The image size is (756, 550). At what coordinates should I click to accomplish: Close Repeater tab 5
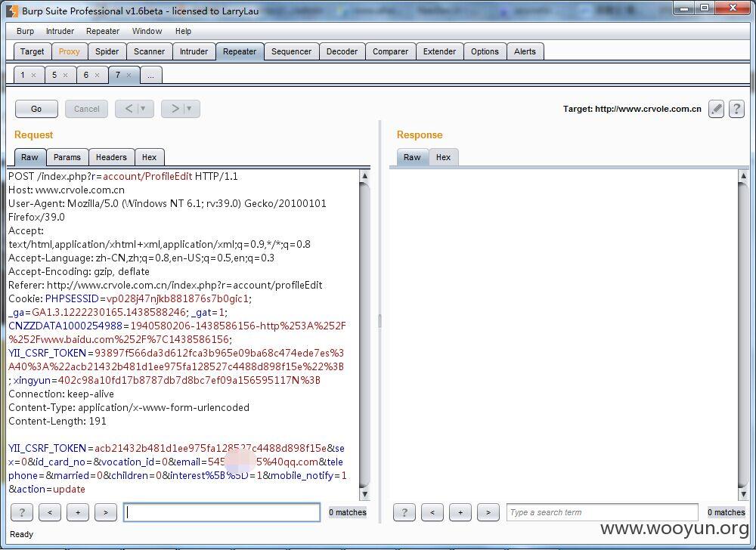[65, 75]
